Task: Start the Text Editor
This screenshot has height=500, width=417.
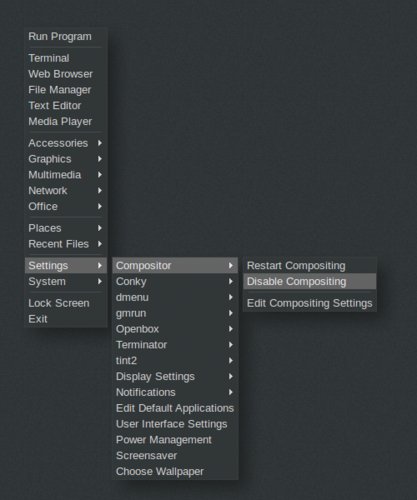Action: (66, 106)
